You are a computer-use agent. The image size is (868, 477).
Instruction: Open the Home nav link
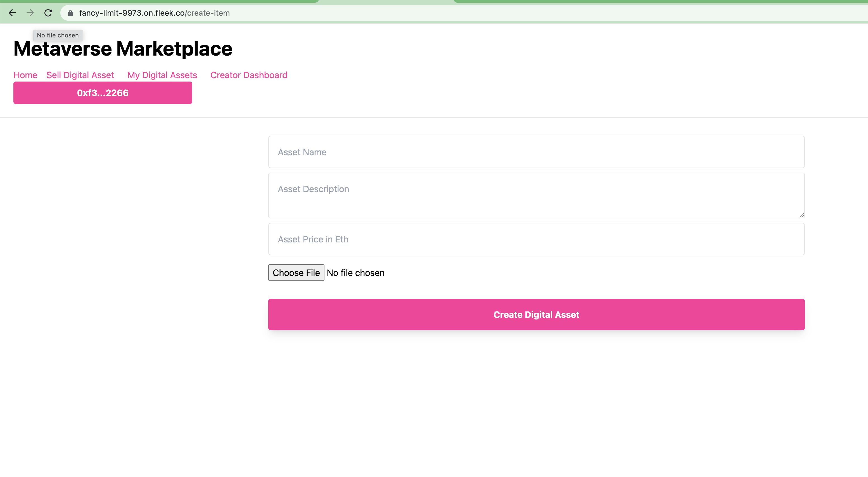[25, 75]
